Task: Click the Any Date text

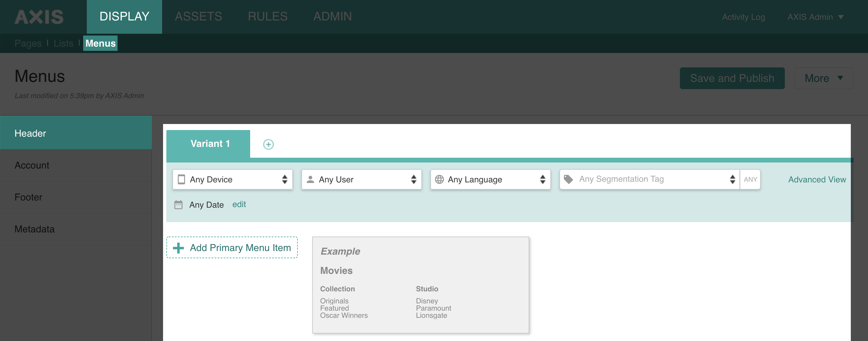Action: point(206,205)
